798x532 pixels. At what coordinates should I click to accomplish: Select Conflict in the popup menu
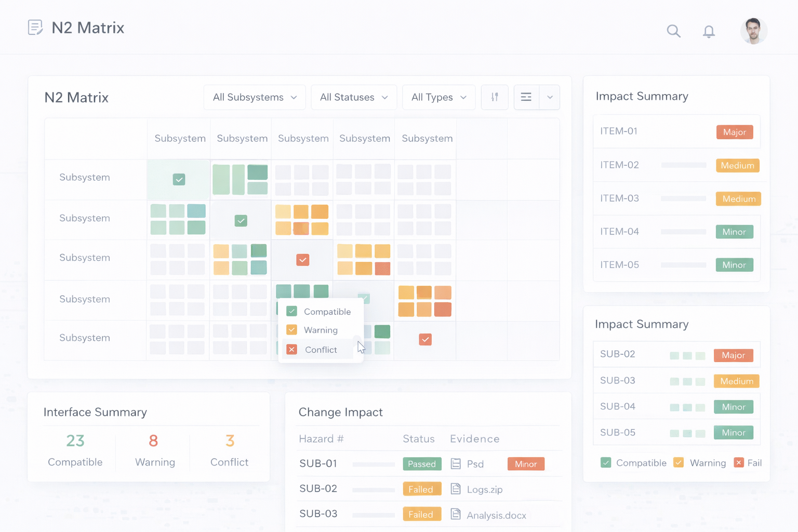[x=319, y=350]
